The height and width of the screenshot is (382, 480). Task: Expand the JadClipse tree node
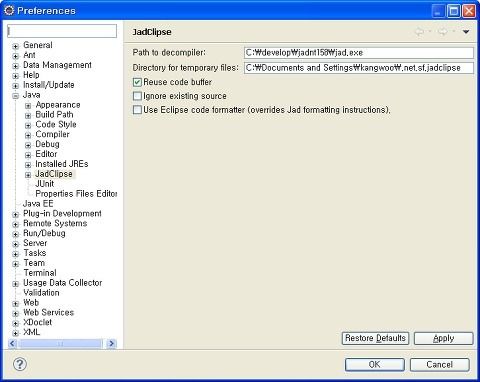pos(28,175)
